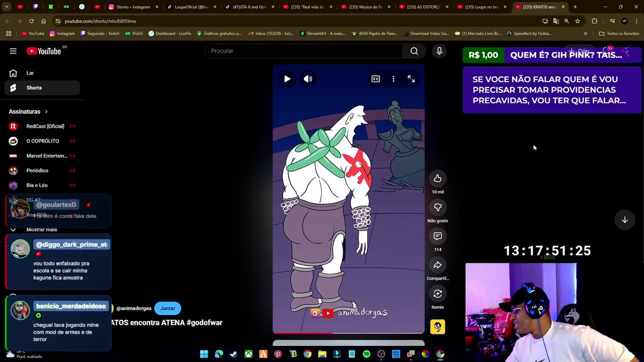Open the comments, 114

pos(438,236)
